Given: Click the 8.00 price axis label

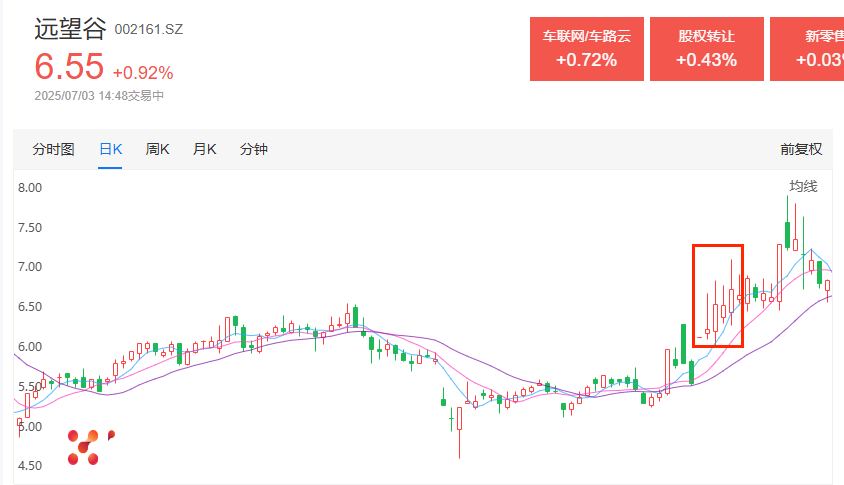Looking at the screenshot, I should (x=29, y=188).
